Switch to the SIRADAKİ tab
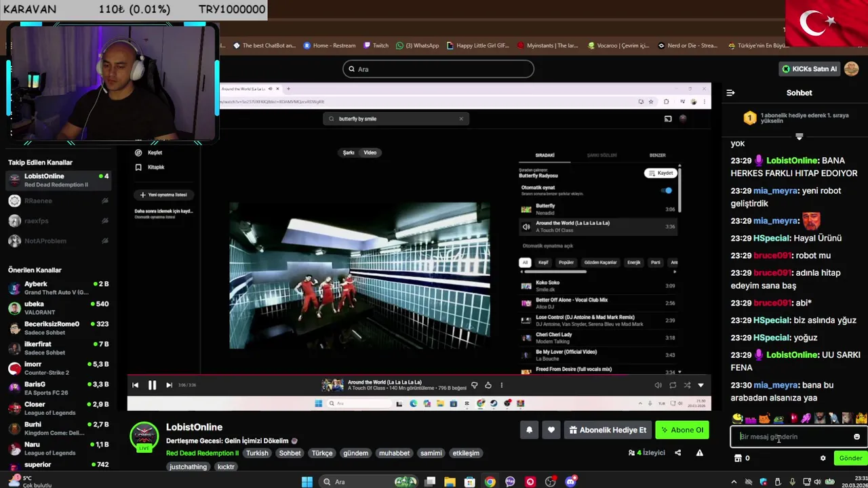This screenshot has width=868, height=488. 545,155
